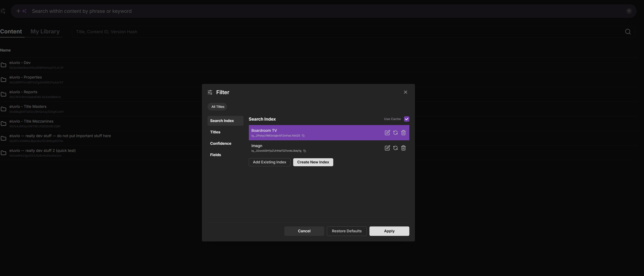Open the Fields section
Image resolution: width=644 pixels, height=276 pixels.
[225, 155]
